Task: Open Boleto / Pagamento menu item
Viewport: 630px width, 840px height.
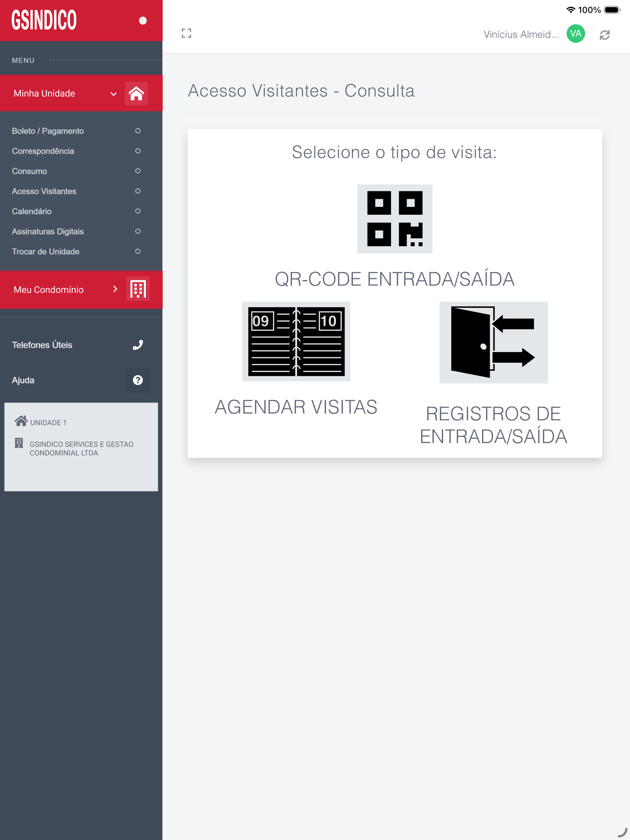Action: 47,131
